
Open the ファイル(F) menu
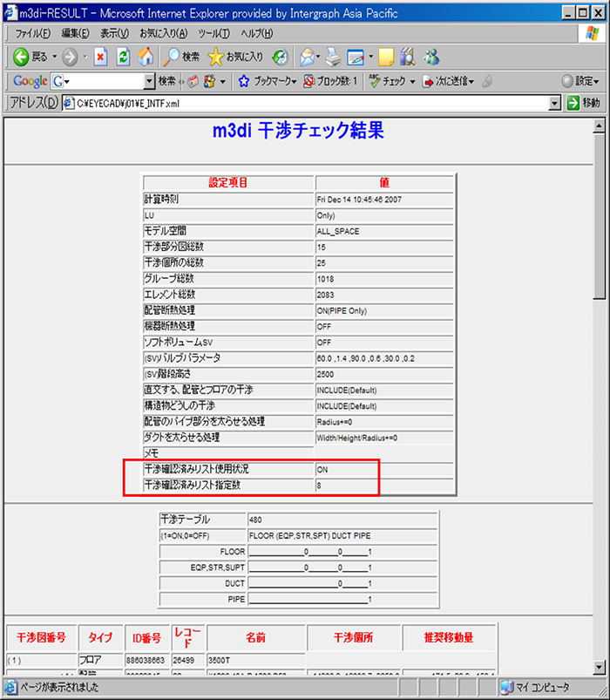33,33
